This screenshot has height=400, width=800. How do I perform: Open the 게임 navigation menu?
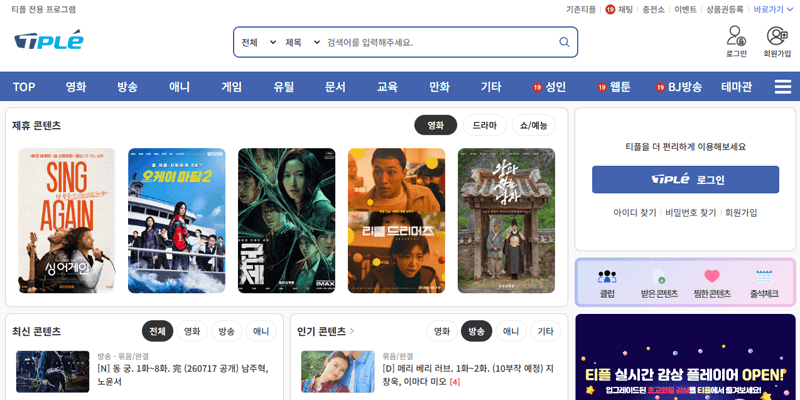[x=231, y=87]
